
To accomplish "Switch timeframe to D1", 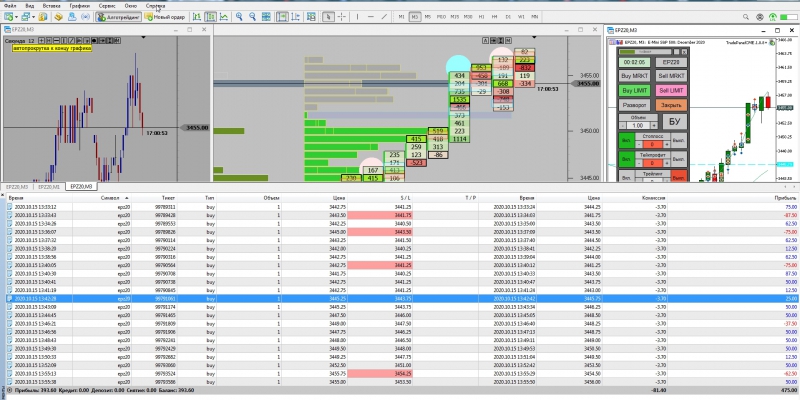I will [508, 17].
